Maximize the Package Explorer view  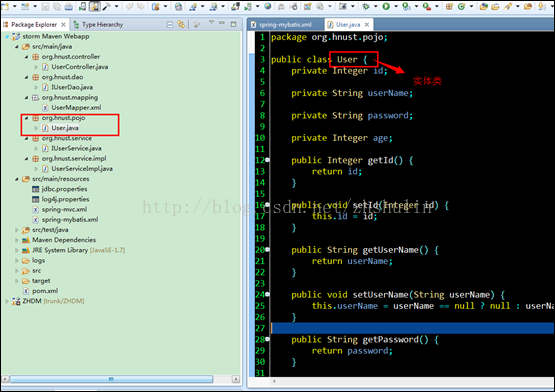coord(233,24)
